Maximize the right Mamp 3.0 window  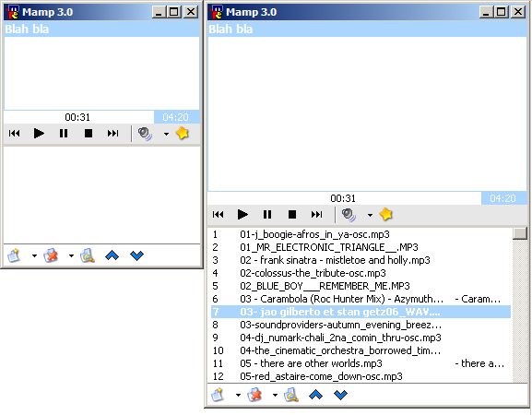(502, 12)
